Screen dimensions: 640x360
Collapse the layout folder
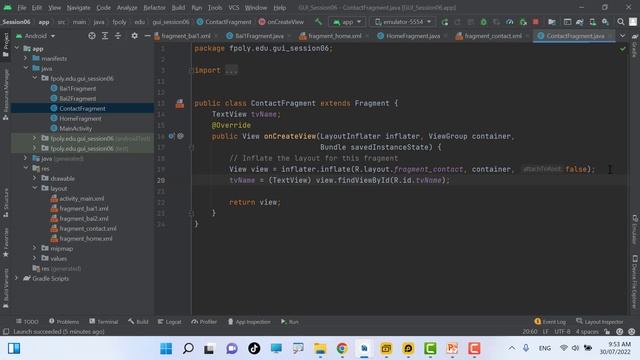point(35,188)
